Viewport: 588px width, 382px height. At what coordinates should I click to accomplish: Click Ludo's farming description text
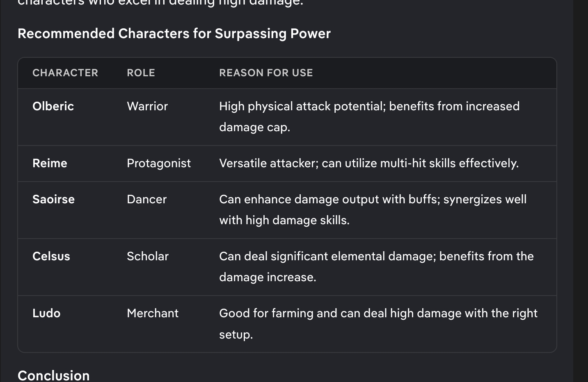click(378, 324)
